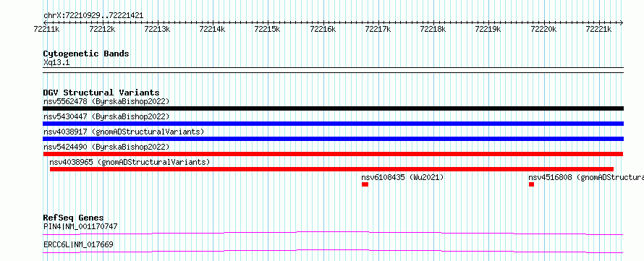Select the small red nsv6108435 variant block
The width and height of the screenshot is (644, 261).
click(365, 184)
